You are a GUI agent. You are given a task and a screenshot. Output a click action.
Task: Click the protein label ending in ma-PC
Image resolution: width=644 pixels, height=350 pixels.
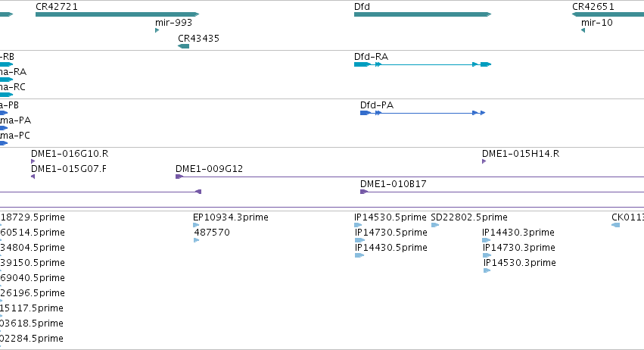15,136
